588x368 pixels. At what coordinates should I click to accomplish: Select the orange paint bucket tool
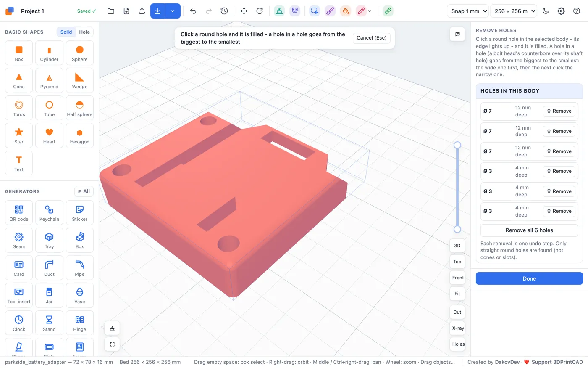point(346,11)
